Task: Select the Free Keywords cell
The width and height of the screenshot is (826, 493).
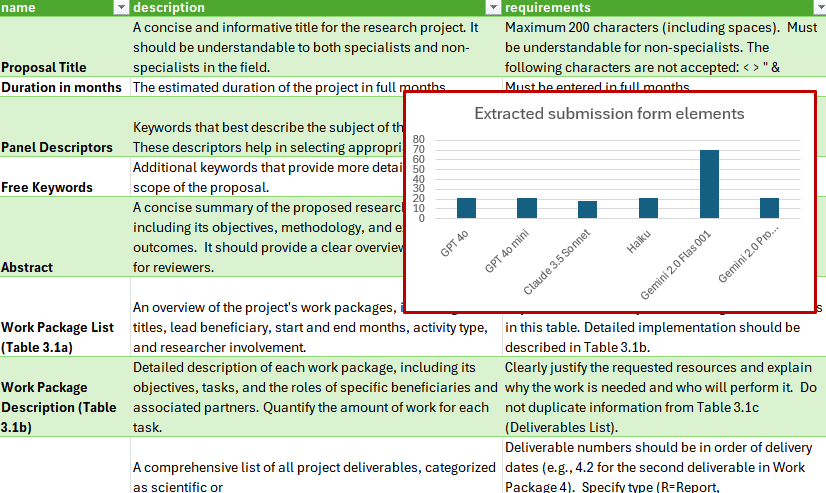Action: pos(65,177)
